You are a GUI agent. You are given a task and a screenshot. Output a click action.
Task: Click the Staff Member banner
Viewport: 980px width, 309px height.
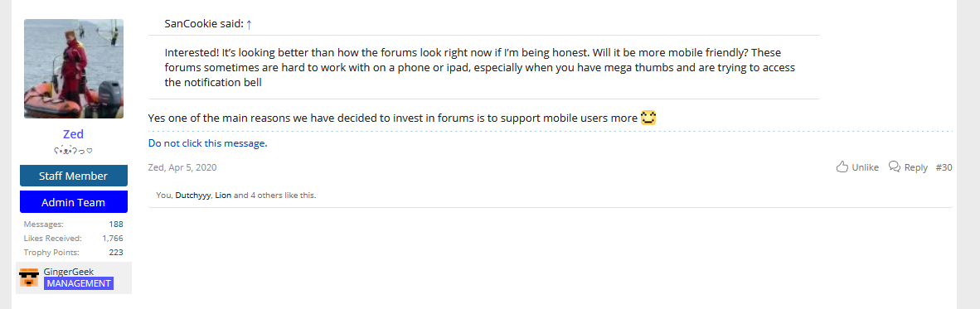click(74, 176)
